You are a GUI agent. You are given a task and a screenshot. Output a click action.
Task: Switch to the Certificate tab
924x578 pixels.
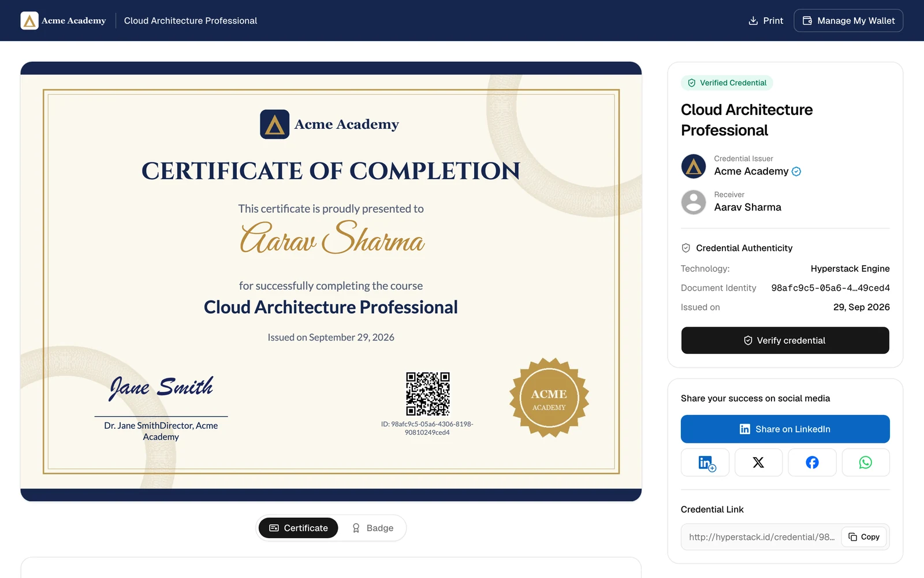pos(298,528)
